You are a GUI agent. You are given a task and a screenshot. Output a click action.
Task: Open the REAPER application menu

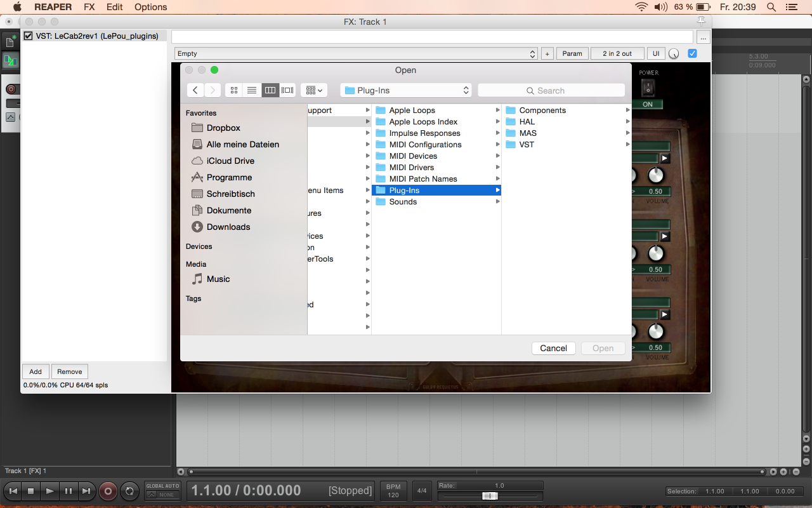point(53,7)
